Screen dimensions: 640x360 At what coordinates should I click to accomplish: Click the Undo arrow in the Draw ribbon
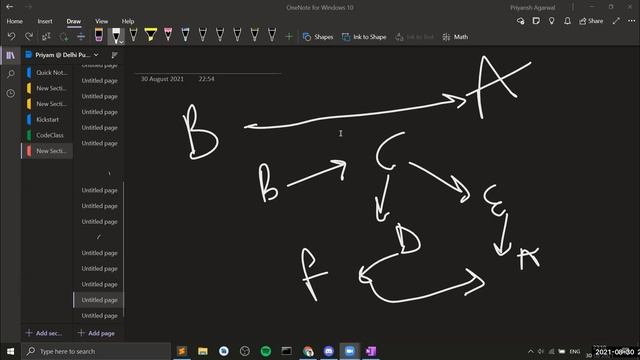pos(11,37)
